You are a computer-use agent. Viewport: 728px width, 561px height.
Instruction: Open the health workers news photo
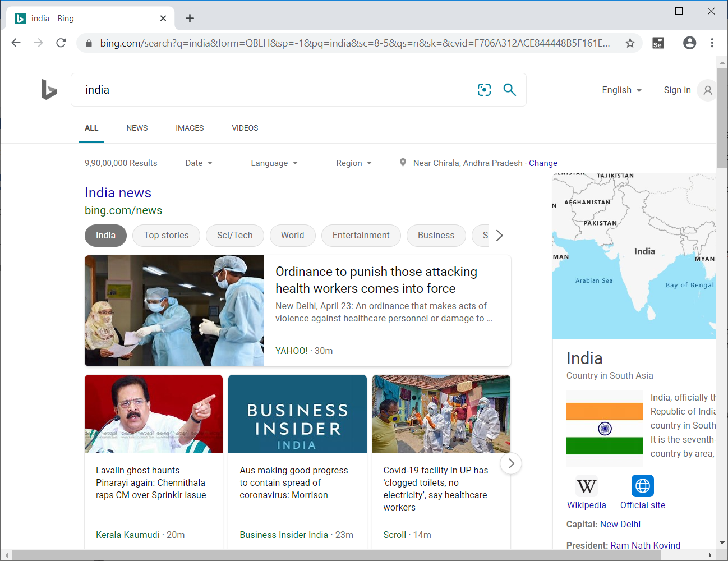pyautogui.click(x=174, y=311)
